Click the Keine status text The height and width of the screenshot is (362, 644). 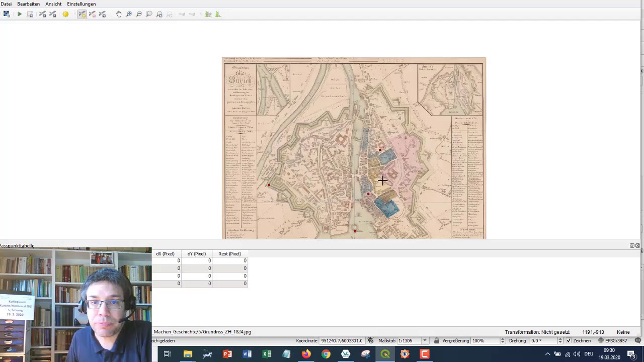tap(623, 332)
